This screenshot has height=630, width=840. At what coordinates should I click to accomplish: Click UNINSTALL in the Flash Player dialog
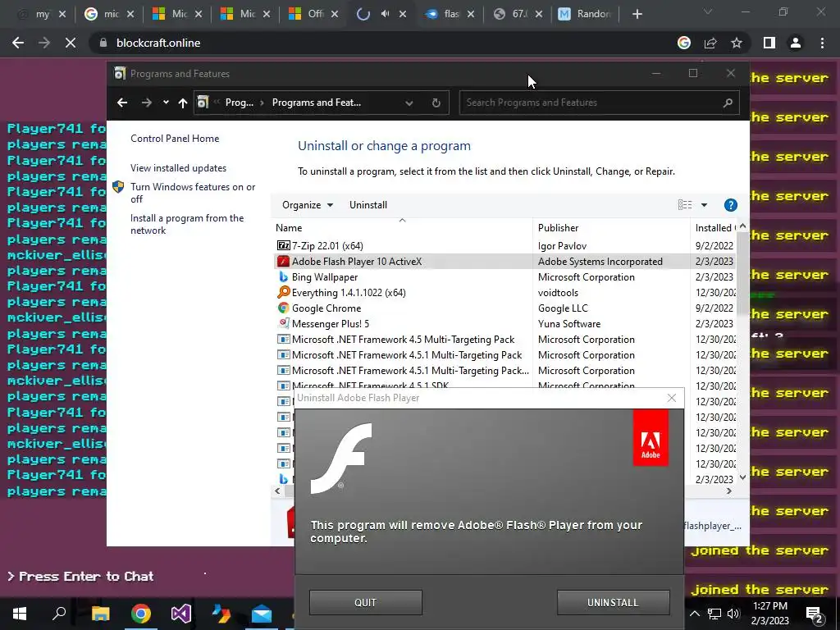tap(613, 602)
